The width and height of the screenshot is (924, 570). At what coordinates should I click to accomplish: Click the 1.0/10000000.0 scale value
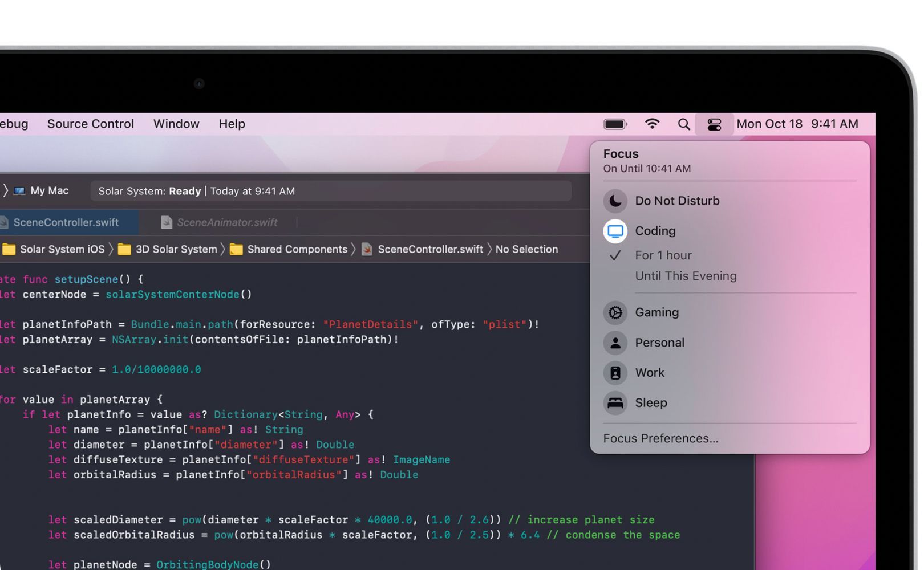[156, 369]
